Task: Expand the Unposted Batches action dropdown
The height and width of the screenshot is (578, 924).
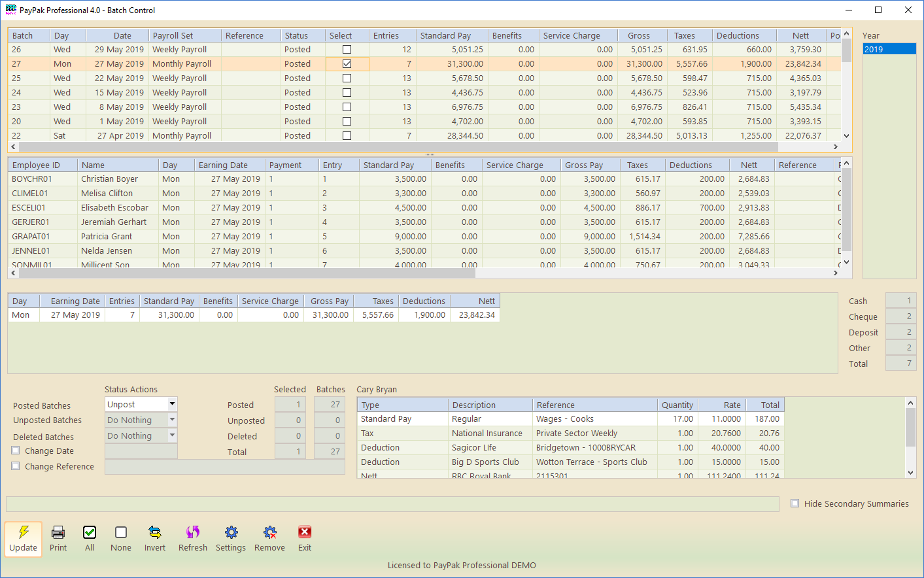Action: click(173, 420)
